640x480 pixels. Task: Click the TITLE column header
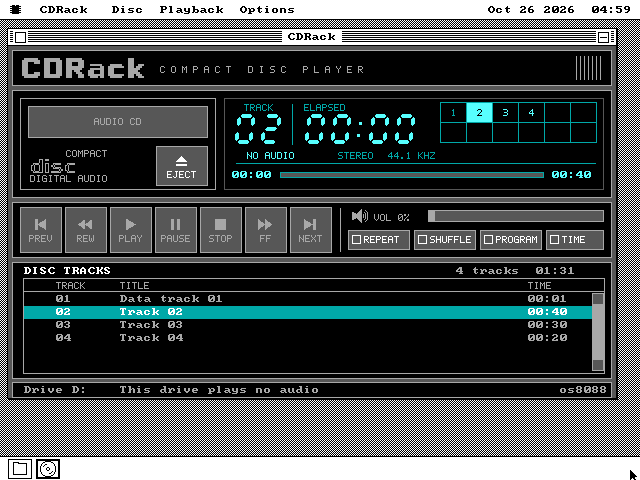[x=134, y=286]
